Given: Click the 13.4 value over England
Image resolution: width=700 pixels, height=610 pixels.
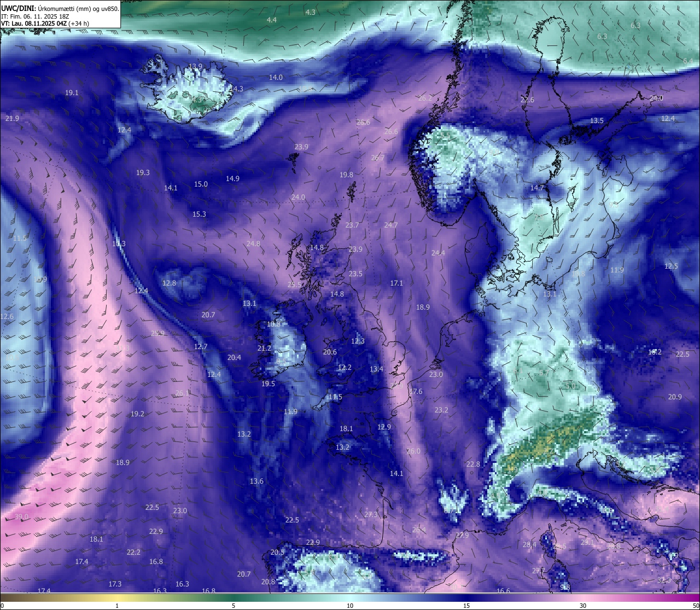Looking at the screenshot, I should [376, 369].
